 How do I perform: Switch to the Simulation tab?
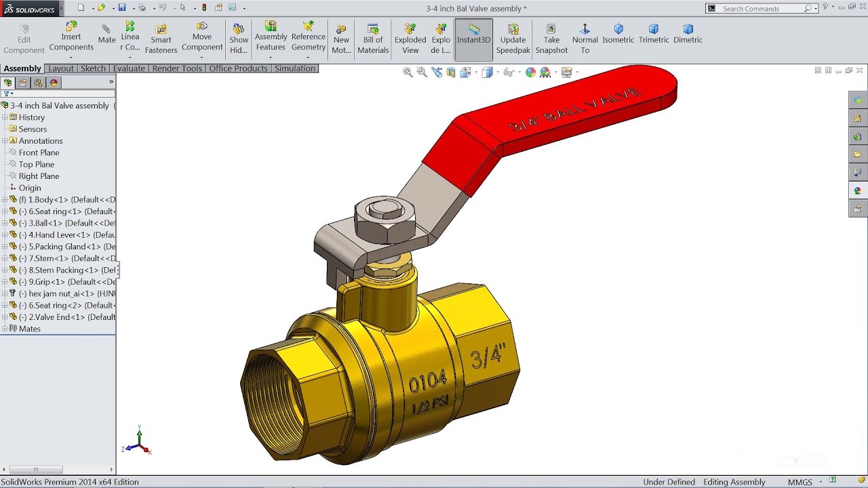[294, 68]
